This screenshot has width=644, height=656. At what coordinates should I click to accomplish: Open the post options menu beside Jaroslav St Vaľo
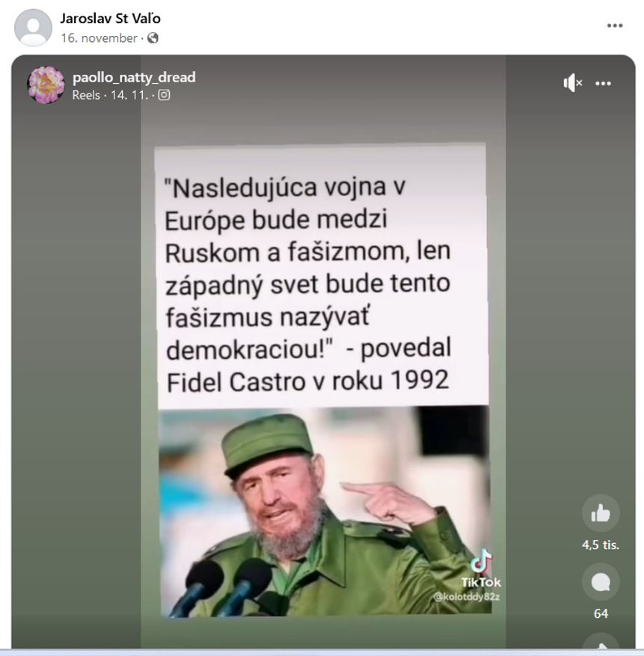615,26
